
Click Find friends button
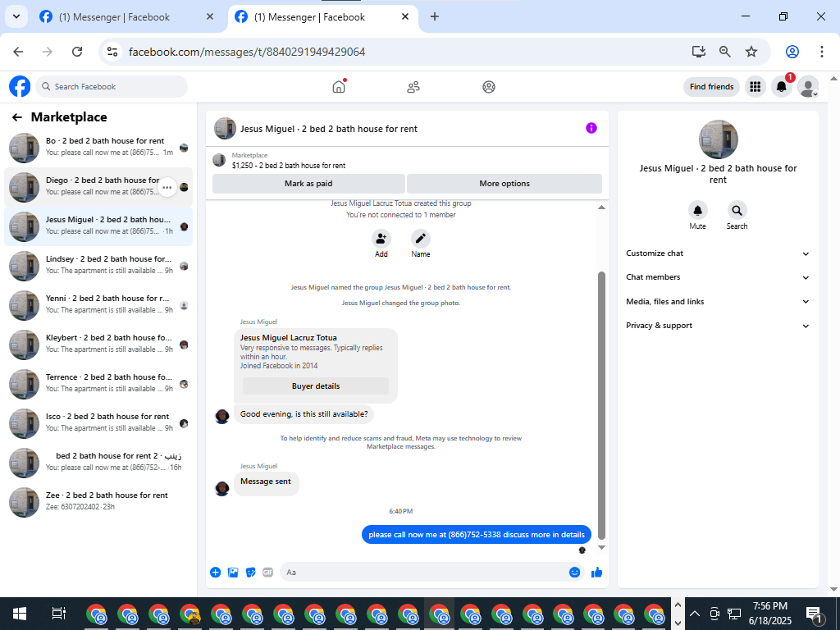[711, 86]
